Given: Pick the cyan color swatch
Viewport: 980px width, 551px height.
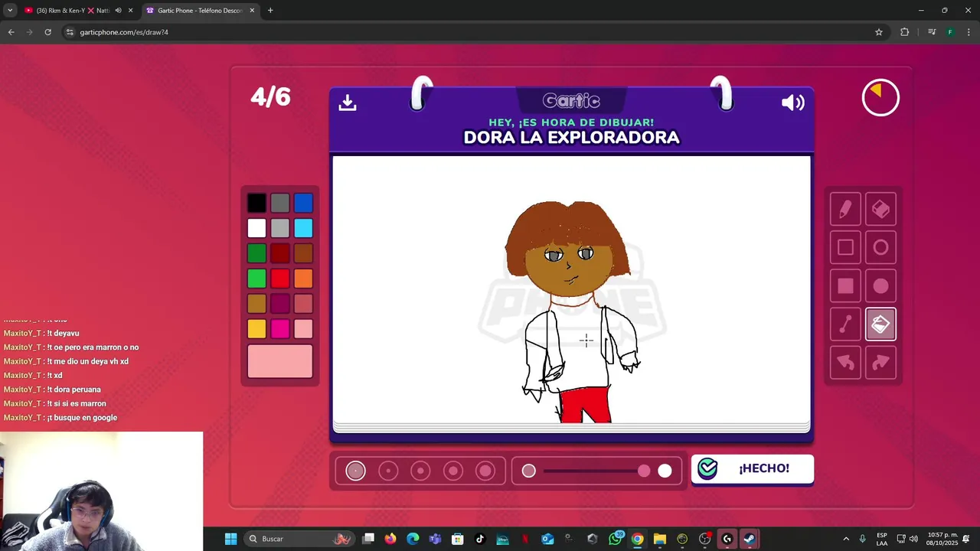Looking at the screenshot, I should 303,228.
